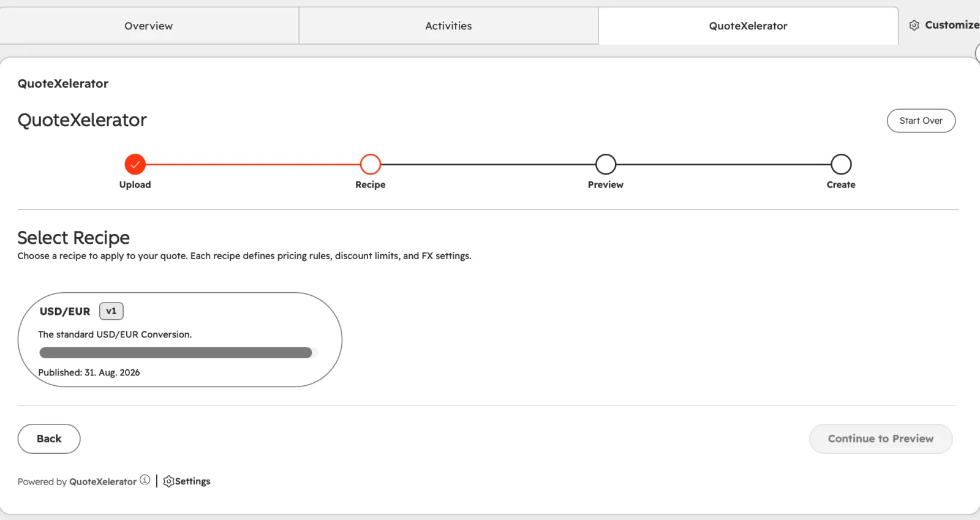Image resolution: width=980 pixels, height=520 pixels.
Task: Click the 'Powered by QuoteXelerator' text
Action: click(x=77, y=481)
